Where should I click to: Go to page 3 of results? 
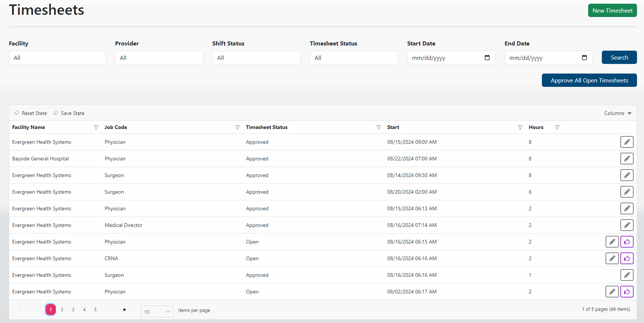coord(73,310)
